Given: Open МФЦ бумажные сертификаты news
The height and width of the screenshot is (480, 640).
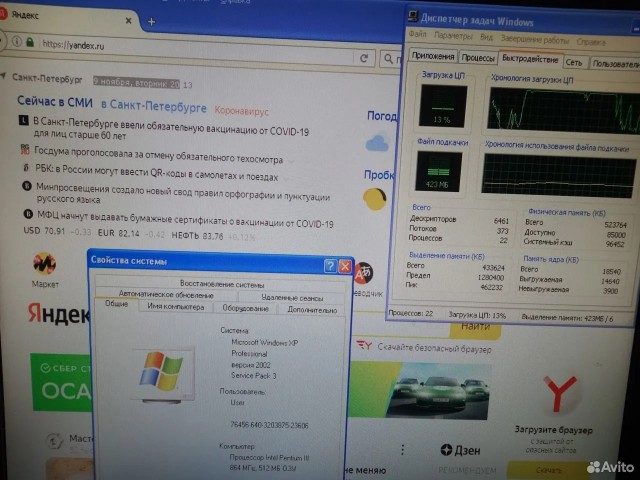Looking at the screenshot, I should point(185,219).
